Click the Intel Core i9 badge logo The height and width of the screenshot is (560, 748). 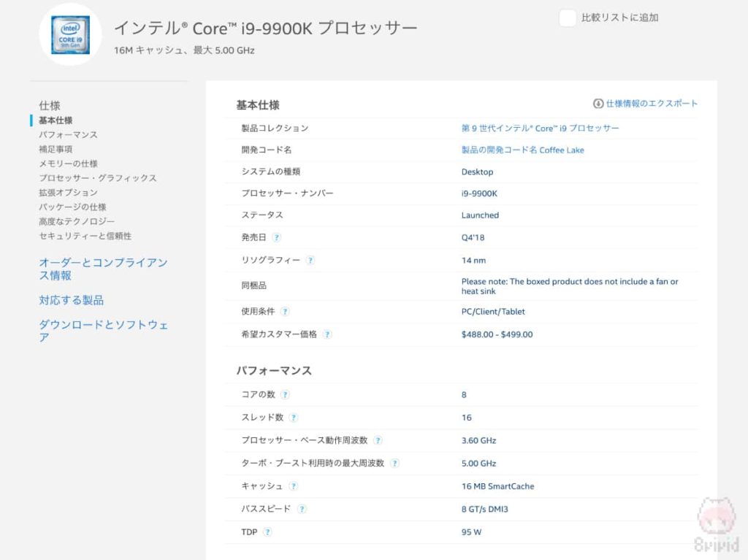[x=70, y=34]
